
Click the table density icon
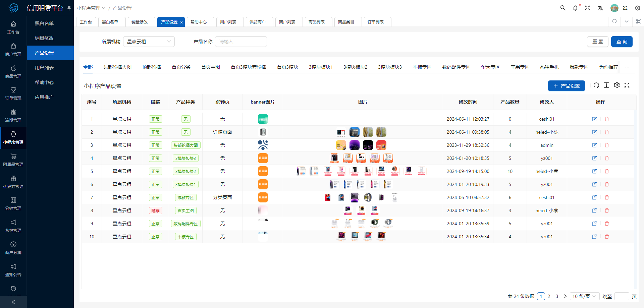[606, 85]
